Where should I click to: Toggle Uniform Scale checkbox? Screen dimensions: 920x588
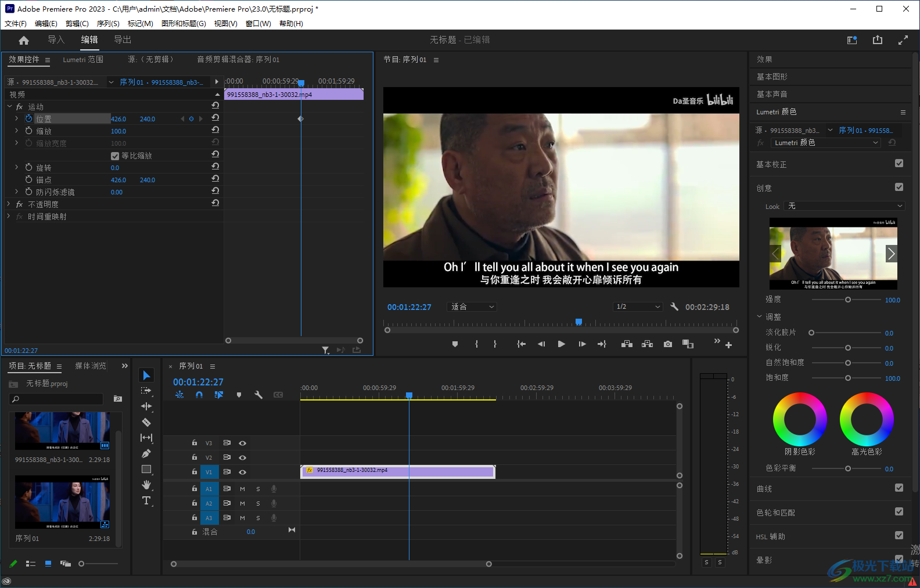pyautogui.click(x=115, y=156)
